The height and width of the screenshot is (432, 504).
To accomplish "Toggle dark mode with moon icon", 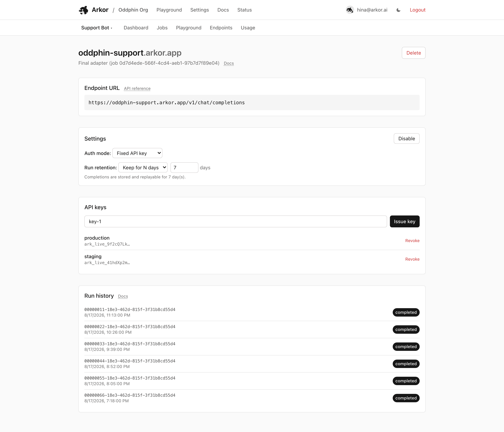I will (x=398, y=10).
